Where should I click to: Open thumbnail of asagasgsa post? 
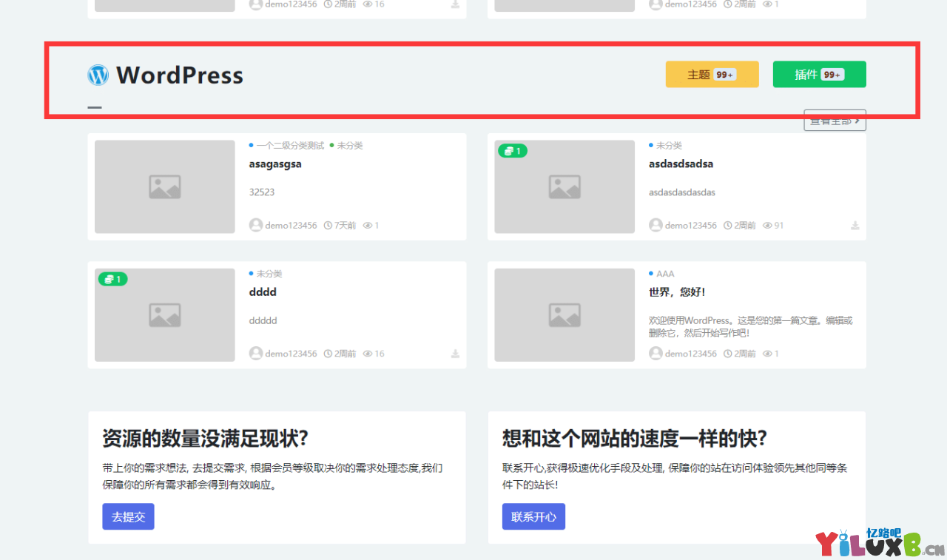point(165,186)
